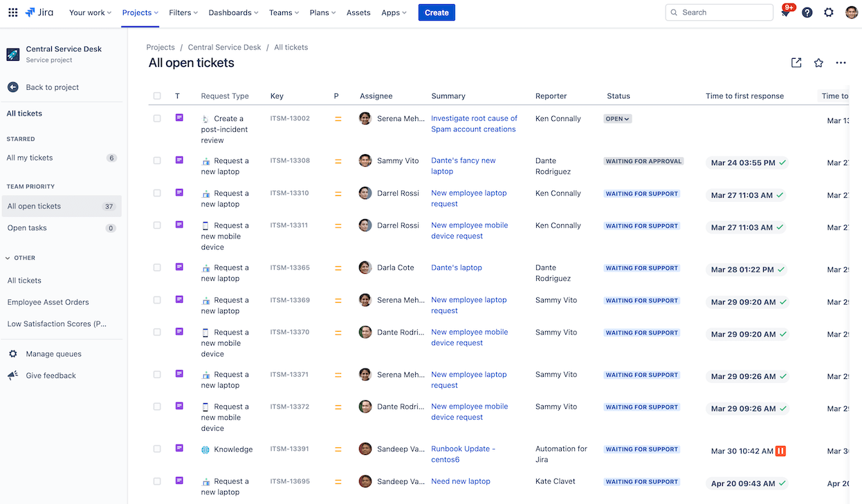
Task: Open Jira settings via the gear icon
Action: click(x=828, y=12)
